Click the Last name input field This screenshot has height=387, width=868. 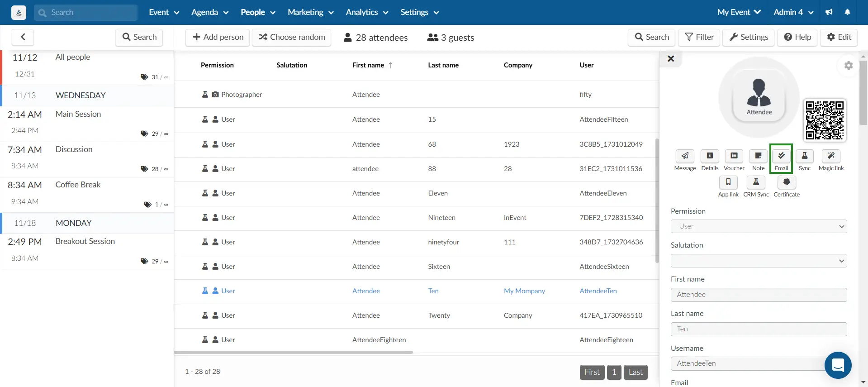(x=759, y=329)
